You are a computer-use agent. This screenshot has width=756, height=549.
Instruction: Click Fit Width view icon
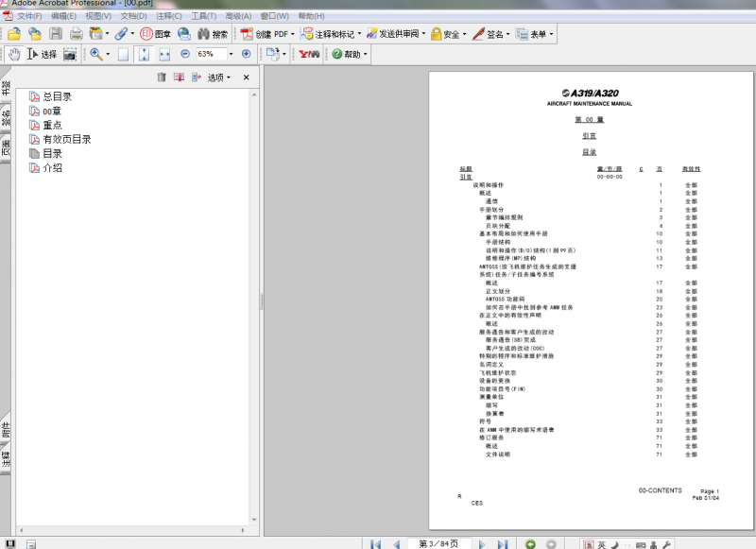click(164, 54)
